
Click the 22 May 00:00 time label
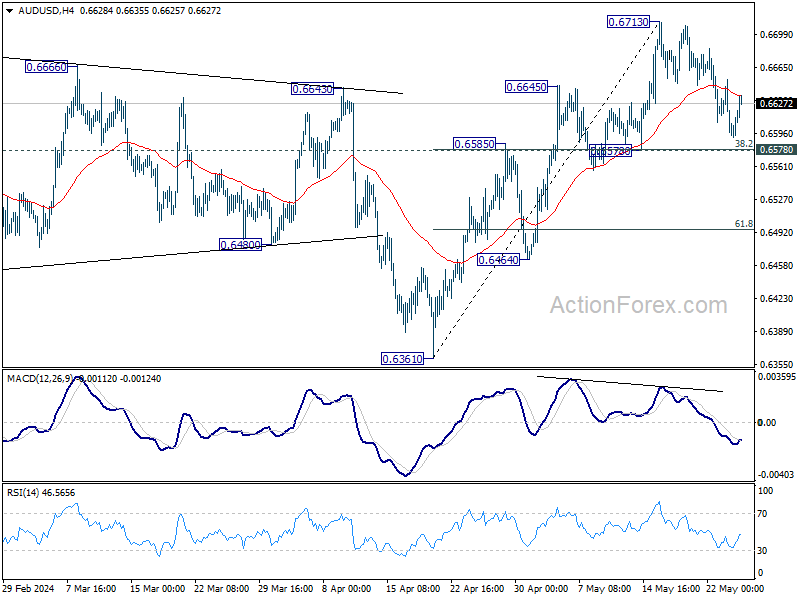click(735, 589)
